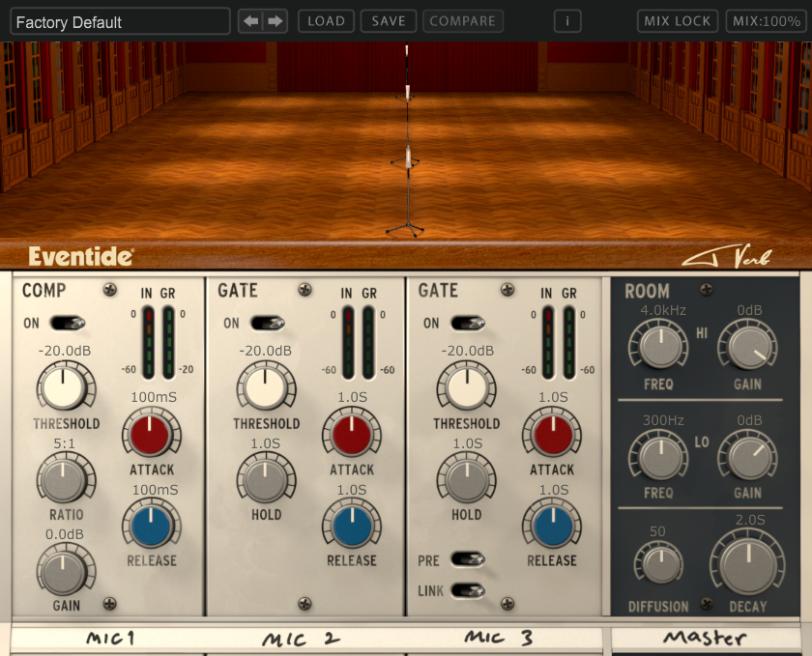Screen dimensions: 812x656
Task: Click the 4.0kHz HI frequency readout
Action: point(663,310)
